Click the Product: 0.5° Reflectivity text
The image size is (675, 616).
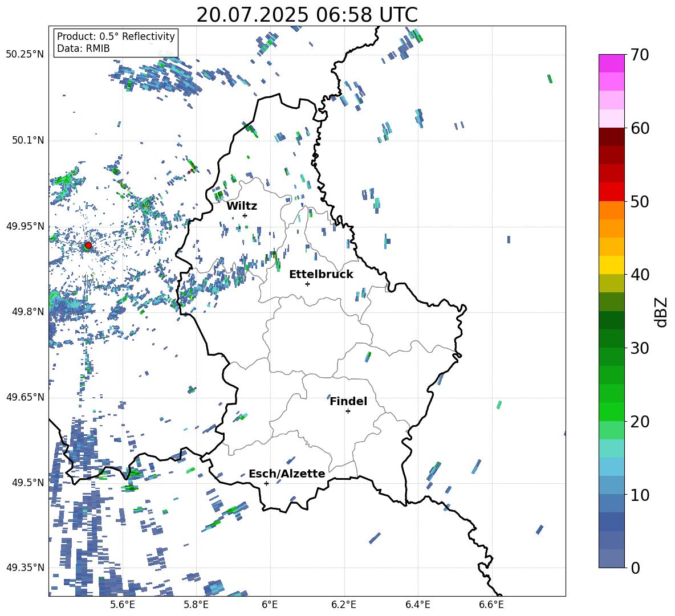point(116,36)
